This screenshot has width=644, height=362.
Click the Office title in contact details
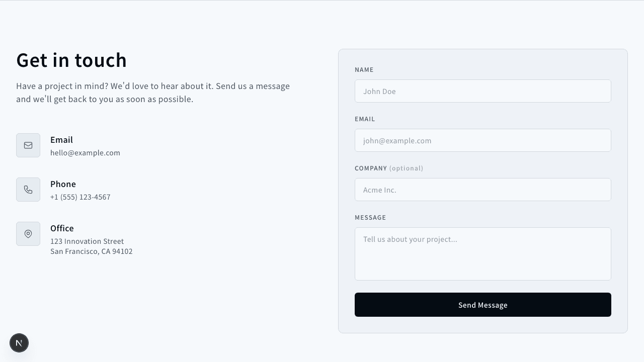62,228
